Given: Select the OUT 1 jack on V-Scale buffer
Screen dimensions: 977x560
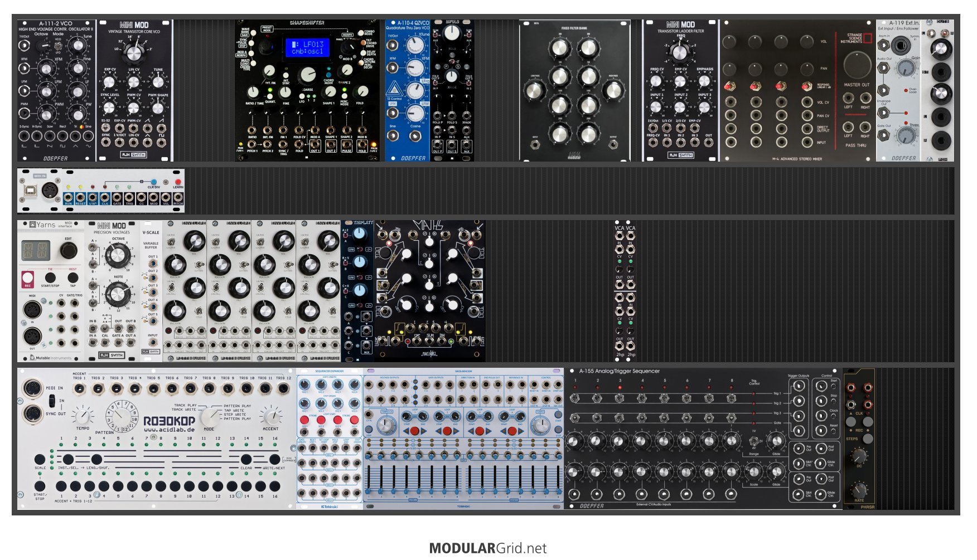Looking at the screenshot, I should click(152, 263).
